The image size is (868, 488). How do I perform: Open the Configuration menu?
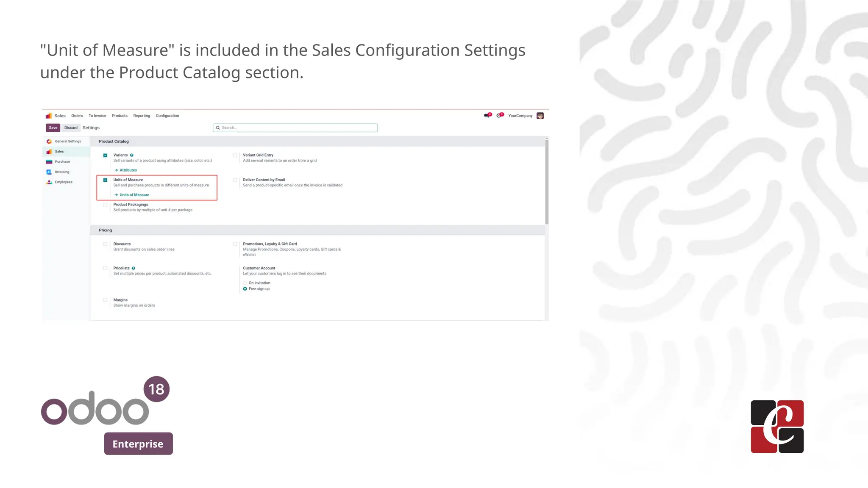tap(167, 116)
